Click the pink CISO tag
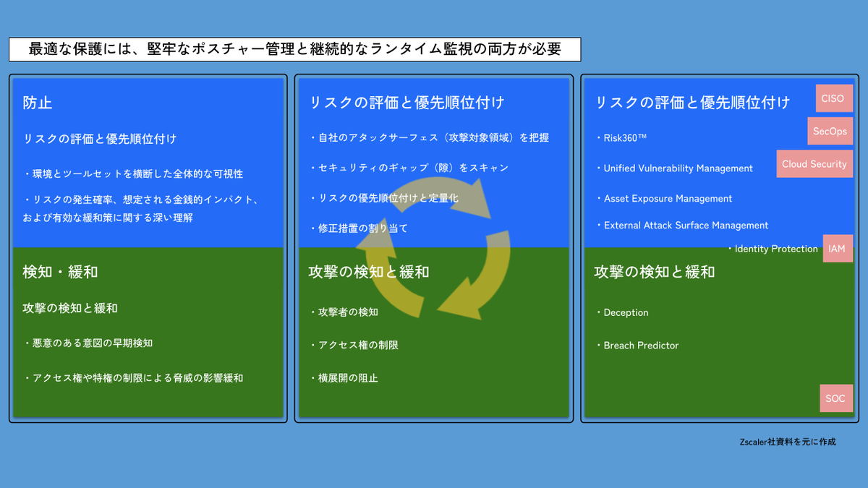Viewport: 868px width, 488px height. click(x=833, y=98)
